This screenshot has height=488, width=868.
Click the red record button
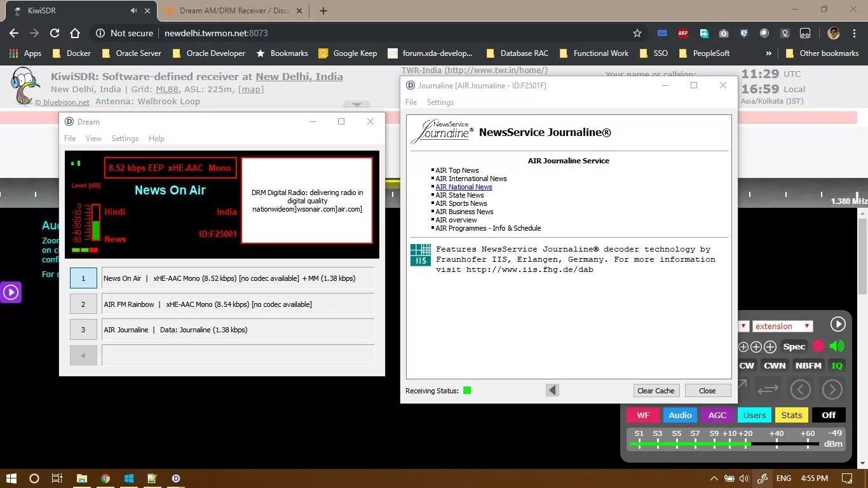(x=818, y=346)
